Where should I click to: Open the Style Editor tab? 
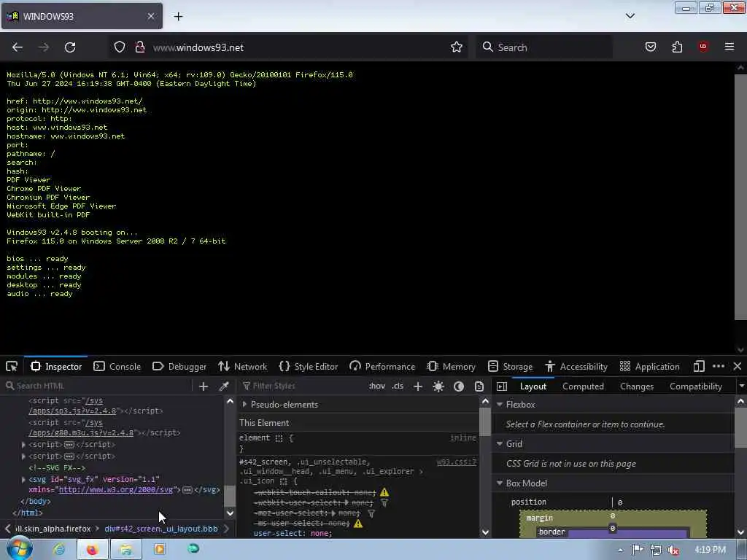309,366
